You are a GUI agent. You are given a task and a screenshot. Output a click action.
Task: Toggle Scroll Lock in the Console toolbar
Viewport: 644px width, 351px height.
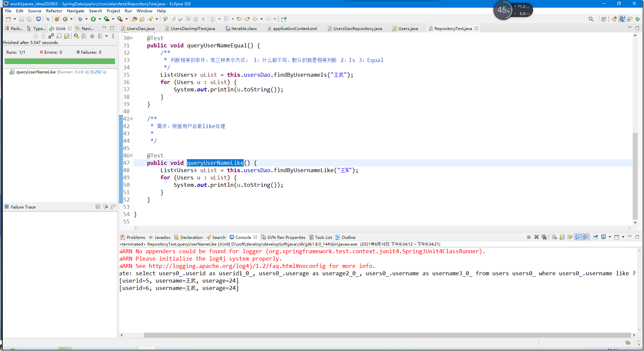click(562, 237)
